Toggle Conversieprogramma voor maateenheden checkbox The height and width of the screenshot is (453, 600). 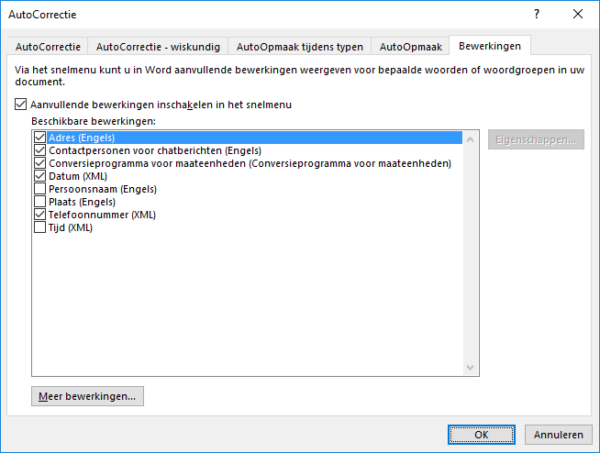(40, 163)
